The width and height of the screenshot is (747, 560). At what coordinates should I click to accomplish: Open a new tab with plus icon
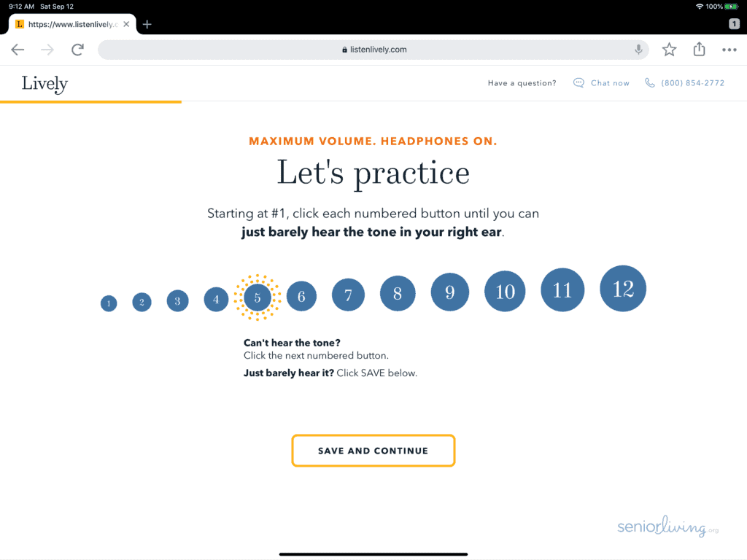pos(147,24)
